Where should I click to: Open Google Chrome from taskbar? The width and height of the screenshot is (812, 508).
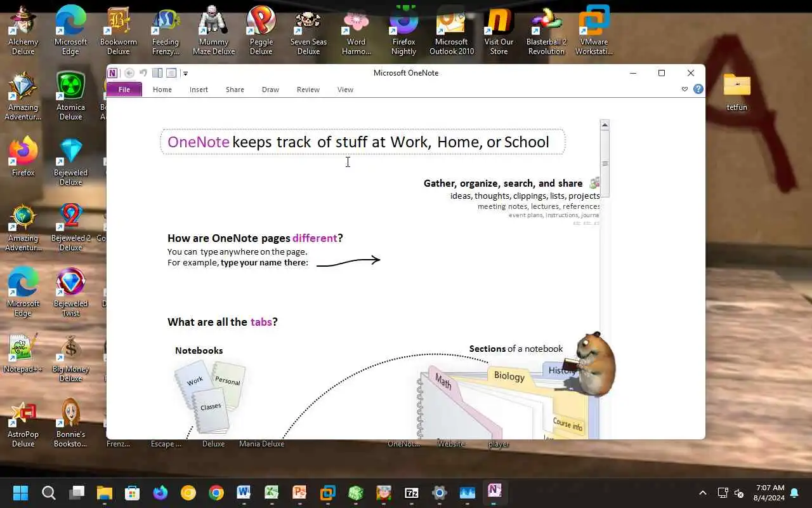(216, 493)
